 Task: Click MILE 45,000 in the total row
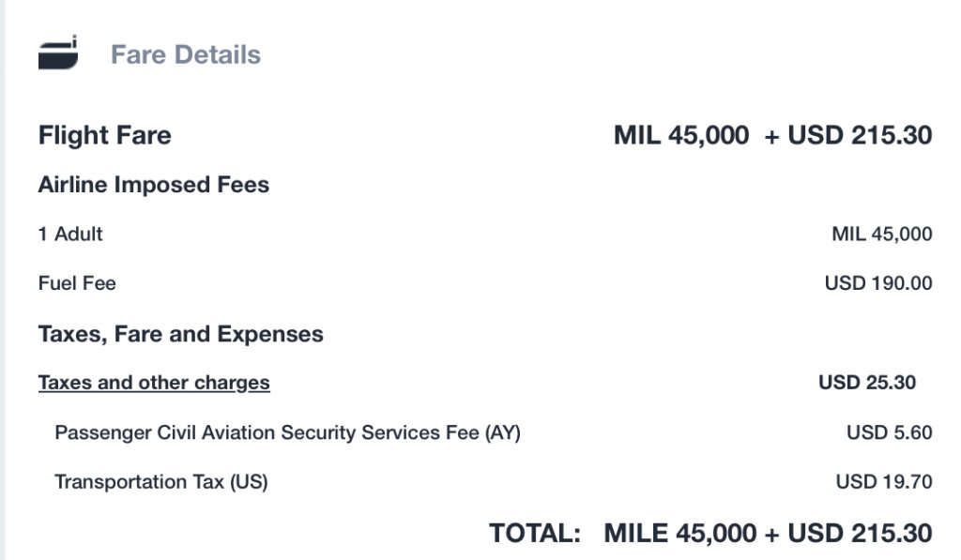coord(679,534)
